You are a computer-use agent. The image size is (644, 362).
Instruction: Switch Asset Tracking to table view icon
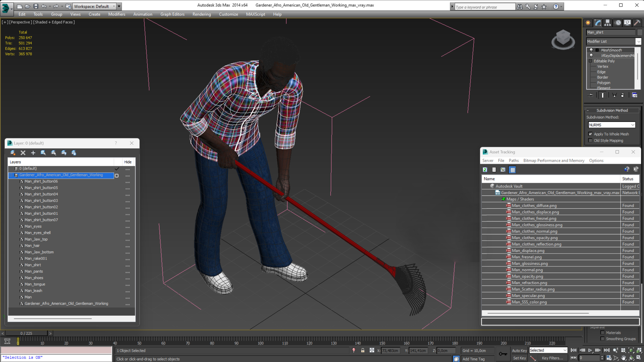pos(512,170)
